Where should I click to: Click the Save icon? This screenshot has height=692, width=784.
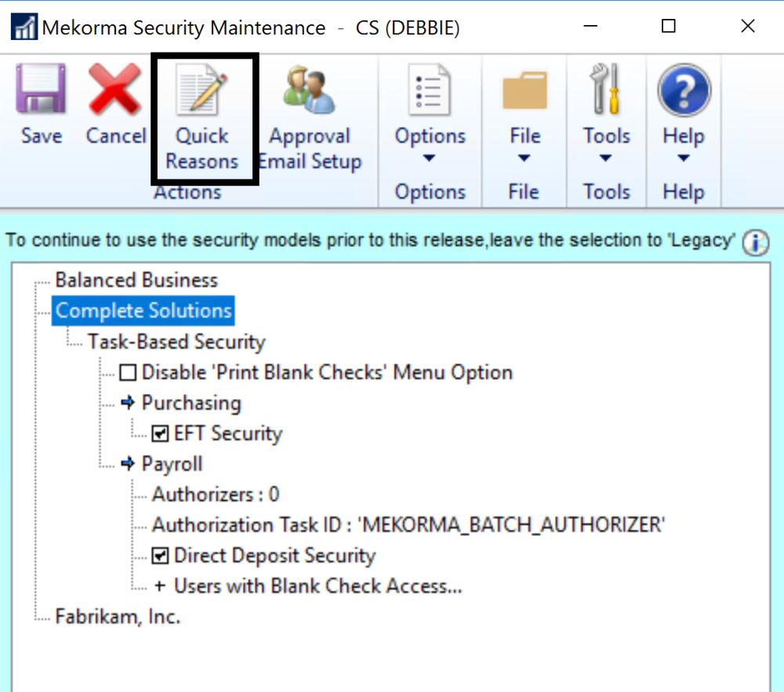pyautogui.click(x=41, y=90)
